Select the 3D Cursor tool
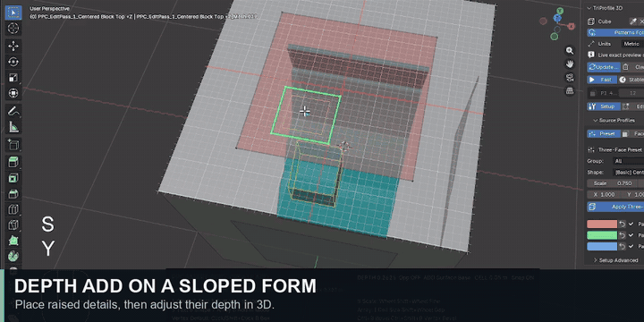 (x=13, y=29)
